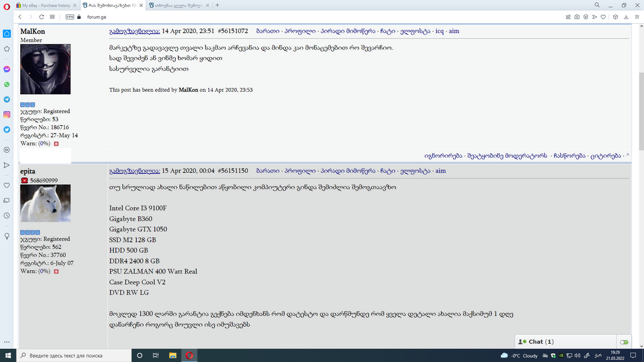
Task: Open Task View on taskbar
Action: [156, 356]
